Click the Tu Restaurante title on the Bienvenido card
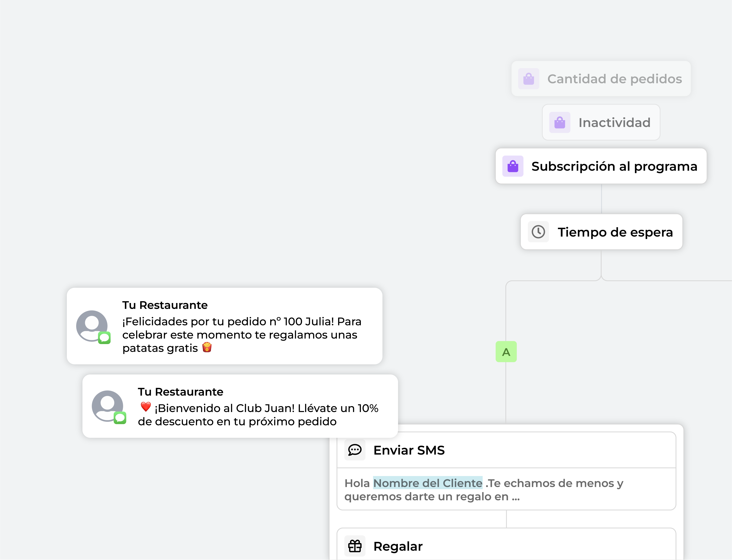Screen dimensions: 732x560 click(x=180, y=392)
